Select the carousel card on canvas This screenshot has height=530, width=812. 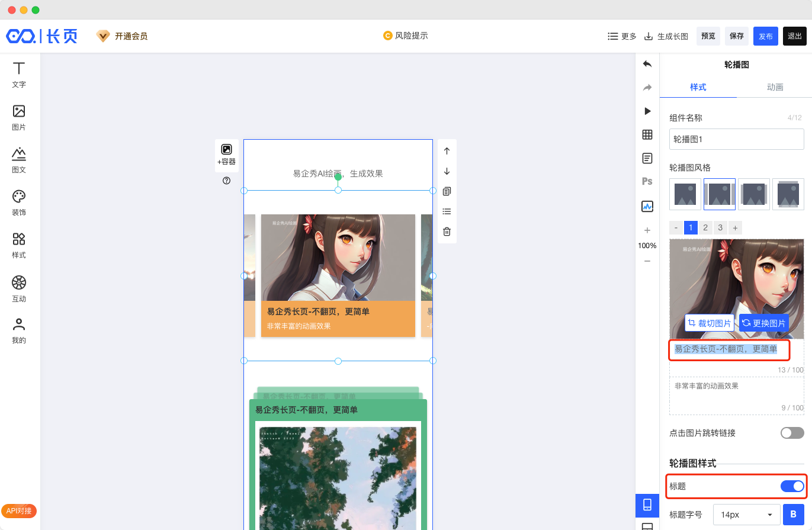point(338,275)
